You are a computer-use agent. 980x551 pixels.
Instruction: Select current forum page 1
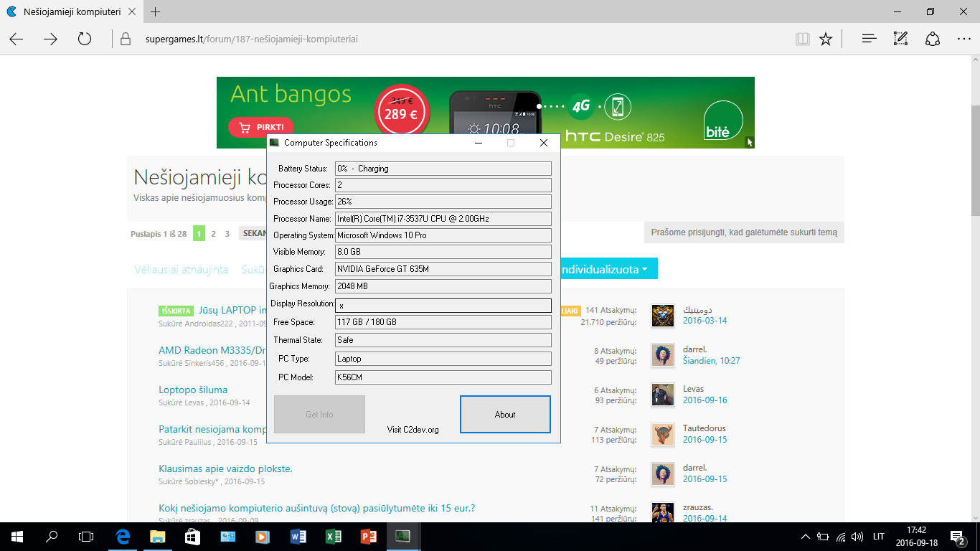[x=199, y=233]
